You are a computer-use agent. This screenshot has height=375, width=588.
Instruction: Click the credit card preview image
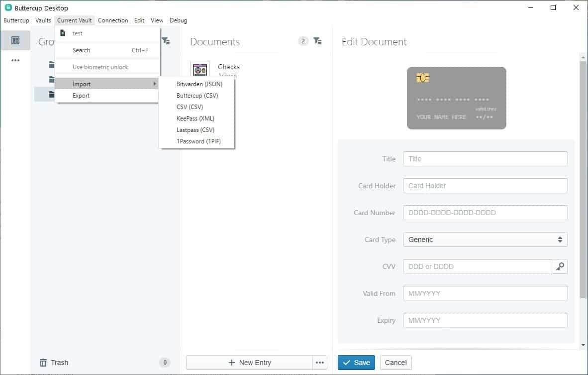456,98
